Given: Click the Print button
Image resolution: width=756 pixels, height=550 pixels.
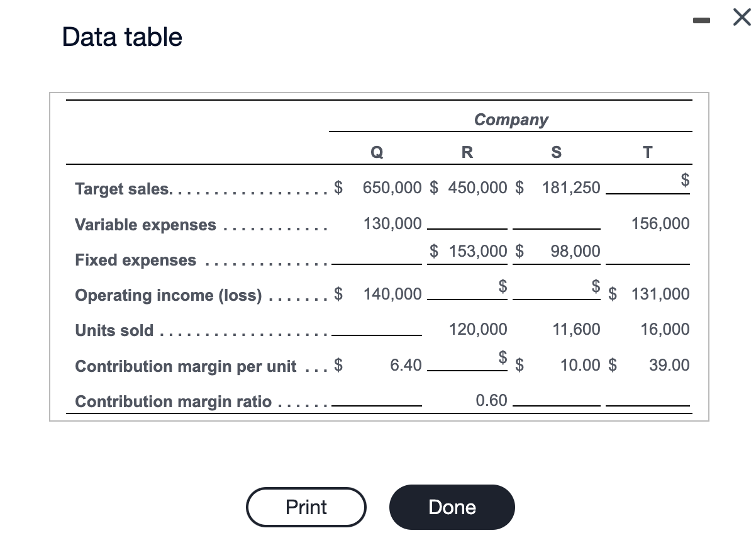Looking at the screenshot, I should point(306,507).
